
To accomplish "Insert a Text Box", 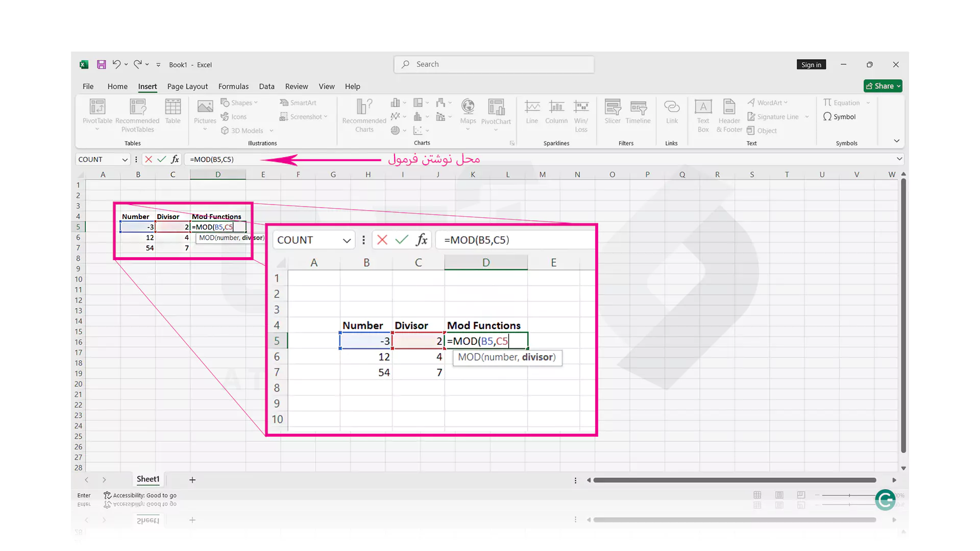I will [703, 115].
